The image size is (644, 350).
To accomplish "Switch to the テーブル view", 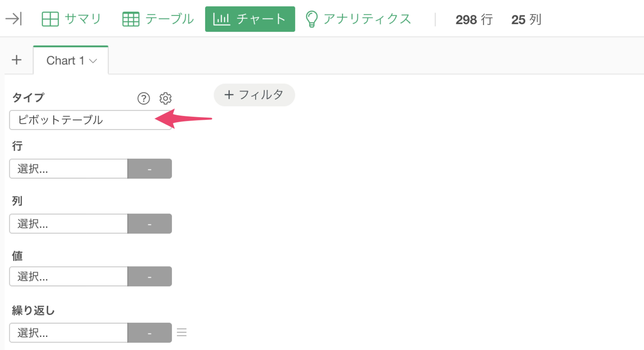I will (158, 19).
